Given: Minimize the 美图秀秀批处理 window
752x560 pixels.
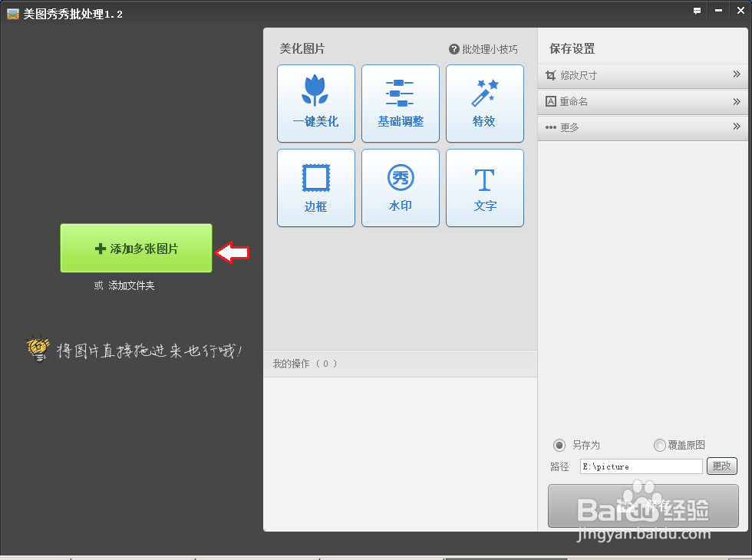Looking at the screenshot, I should 718,11.
